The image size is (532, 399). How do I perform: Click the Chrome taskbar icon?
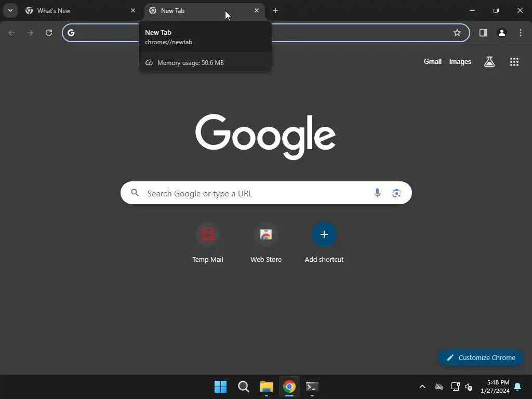tap(289, 387)
